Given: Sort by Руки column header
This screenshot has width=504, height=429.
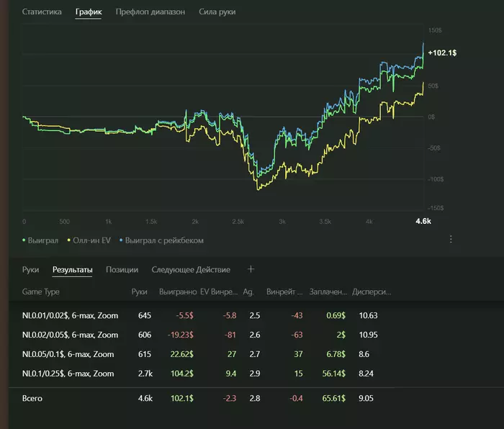Looking at the screenshot, I should [x=139, y=292].
